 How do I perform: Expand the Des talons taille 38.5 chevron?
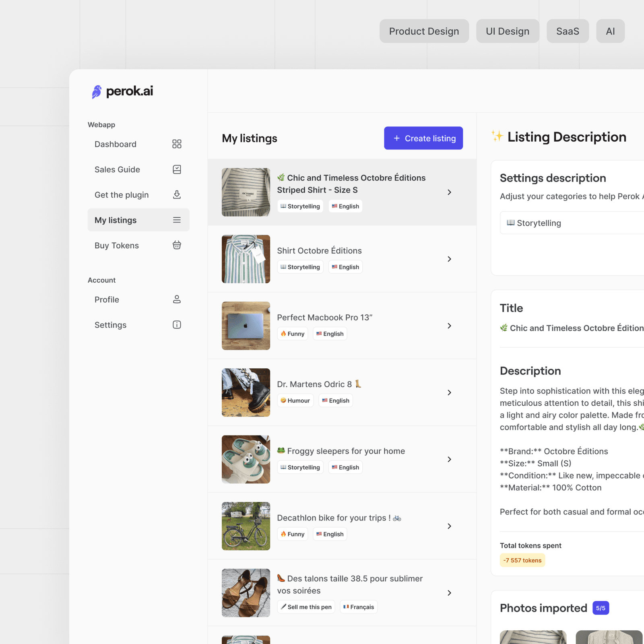click(449, 593)
